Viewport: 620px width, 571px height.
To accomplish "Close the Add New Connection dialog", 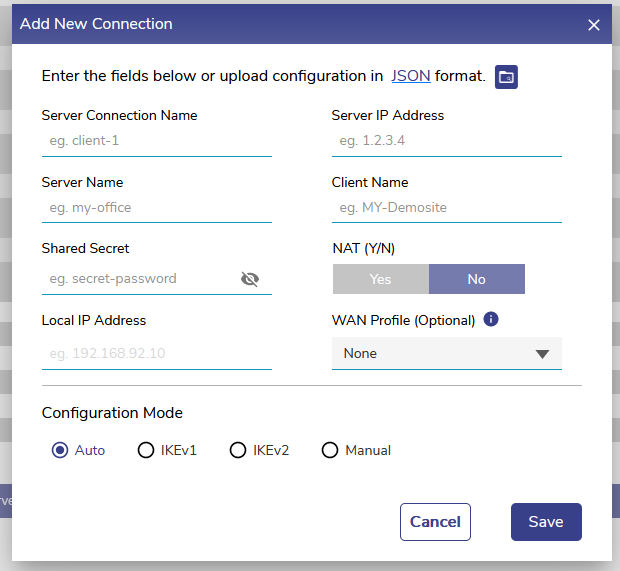I will [593, 25].
